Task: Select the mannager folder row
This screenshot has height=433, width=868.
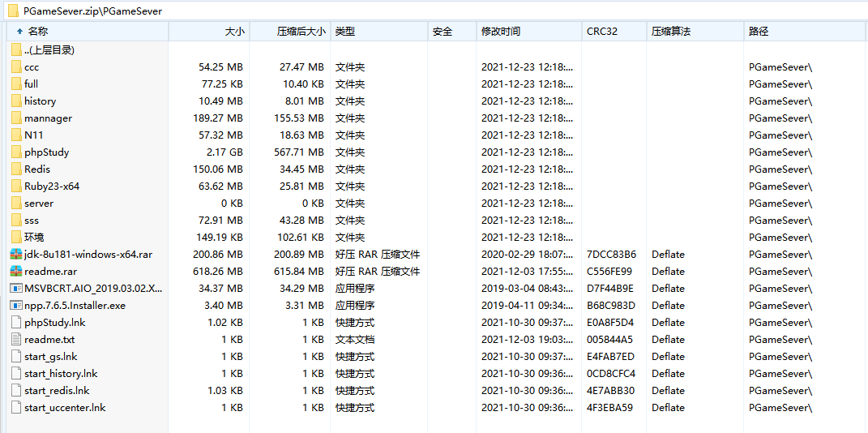Action: [x=48, y=118]
